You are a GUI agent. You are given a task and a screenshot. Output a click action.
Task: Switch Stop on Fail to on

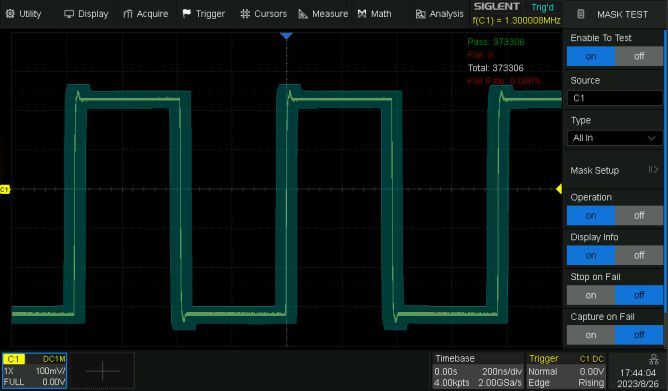tap(591, 295)
